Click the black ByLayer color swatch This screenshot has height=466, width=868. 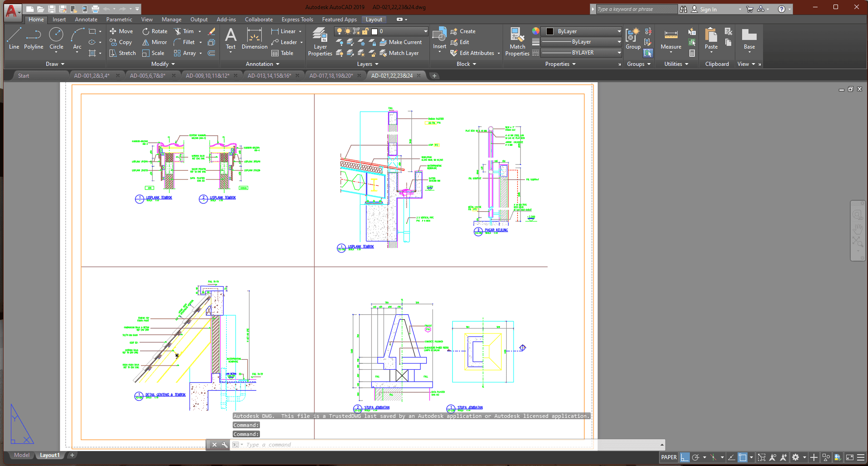click(550, 31)
